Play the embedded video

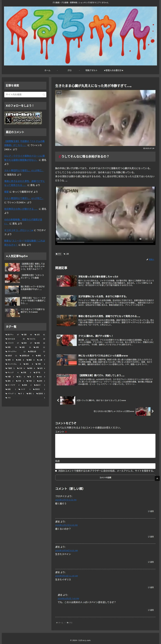(58, 239)
